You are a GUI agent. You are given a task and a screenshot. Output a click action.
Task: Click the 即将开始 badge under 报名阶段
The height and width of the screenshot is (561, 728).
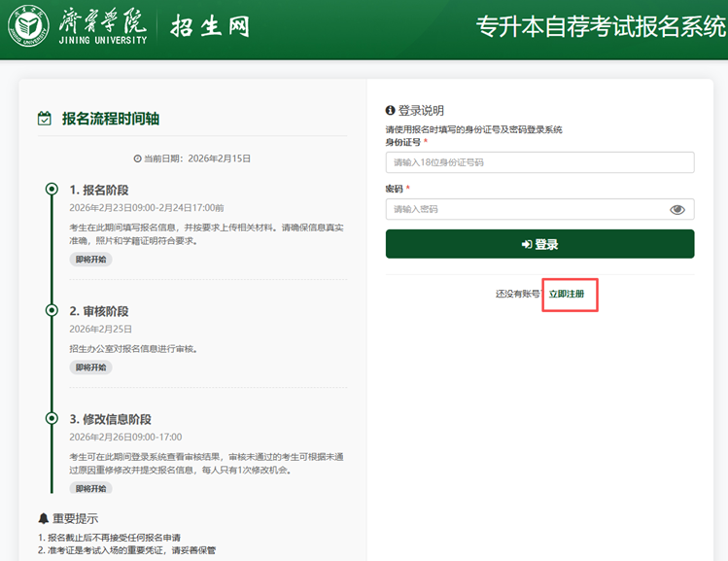coord(91,260)
